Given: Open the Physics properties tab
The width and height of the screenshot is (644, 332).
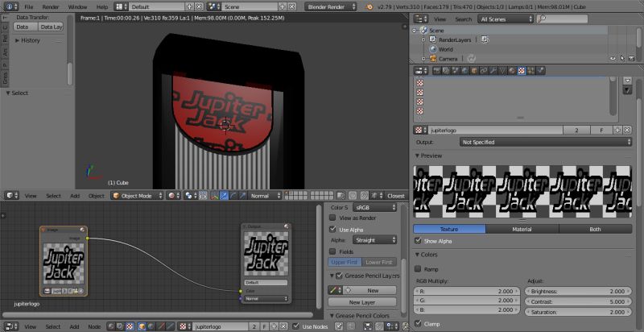Looking at the screenshot, I should pyautogui.click(x=540, y=71).
